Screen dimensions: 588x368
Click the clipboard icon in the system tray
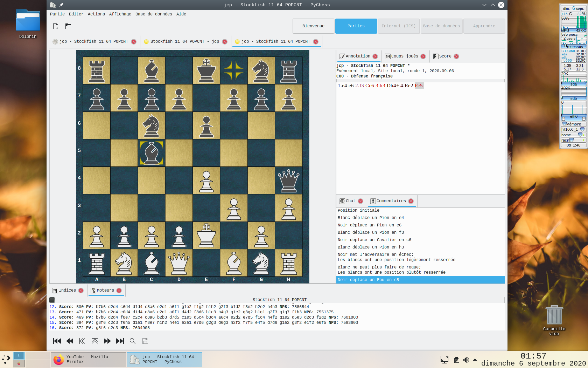coord(456,360)
